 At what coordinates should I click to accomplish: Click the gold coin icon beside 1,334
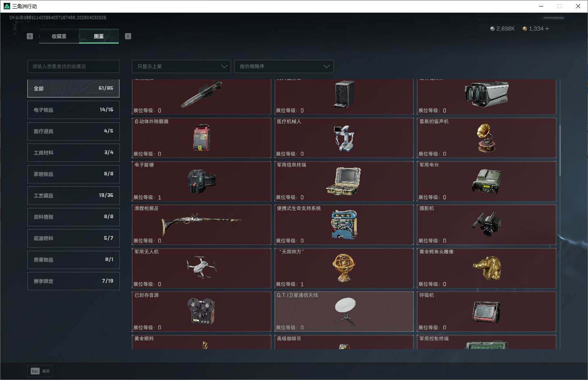pos(525,29)
